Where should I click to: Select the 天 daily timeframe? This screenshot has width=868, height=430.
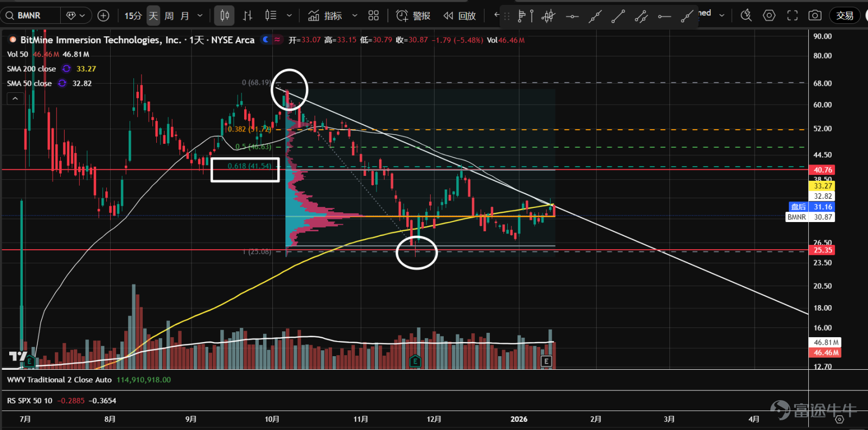point(154,16)
